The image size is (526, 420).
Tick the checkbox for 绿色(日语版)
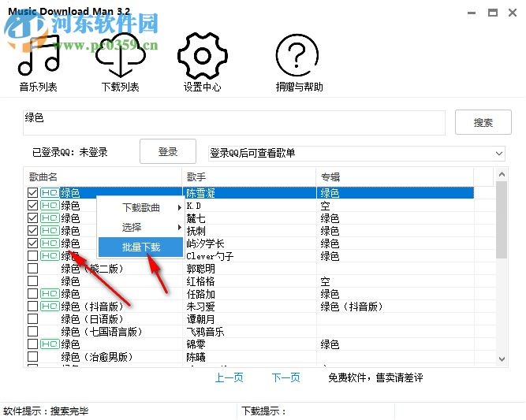click(32, 319)
